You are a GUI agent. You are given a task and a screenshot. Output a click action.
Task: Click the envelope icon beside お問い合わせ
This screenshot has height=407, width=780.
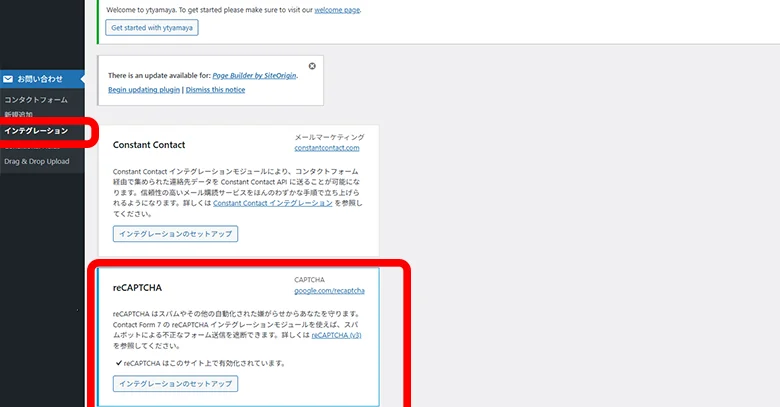coord(8,79)
